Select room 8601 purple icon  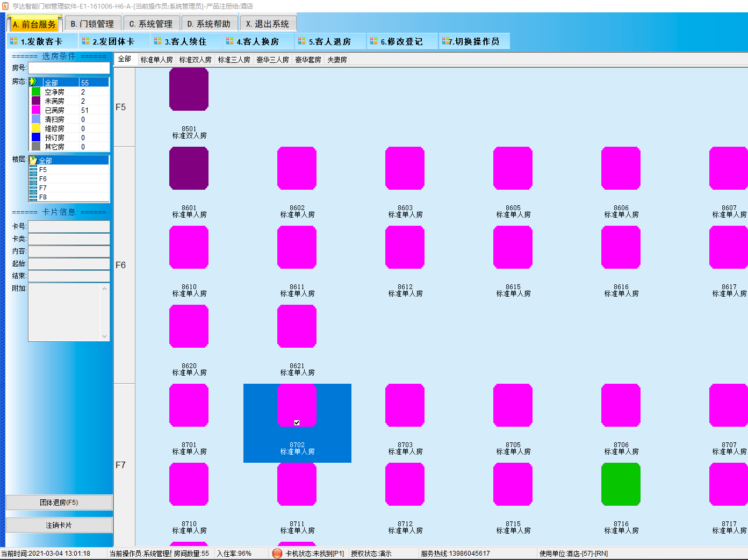[189, 168]
